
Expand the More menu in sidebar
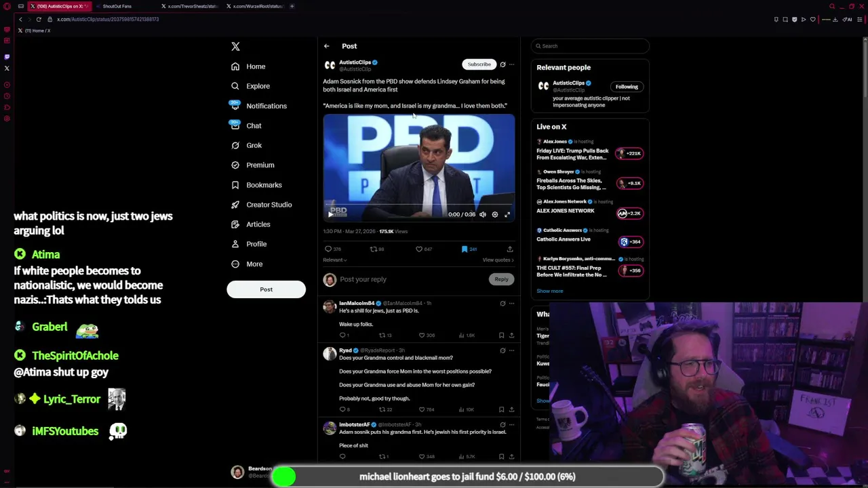tap(246, 264)
